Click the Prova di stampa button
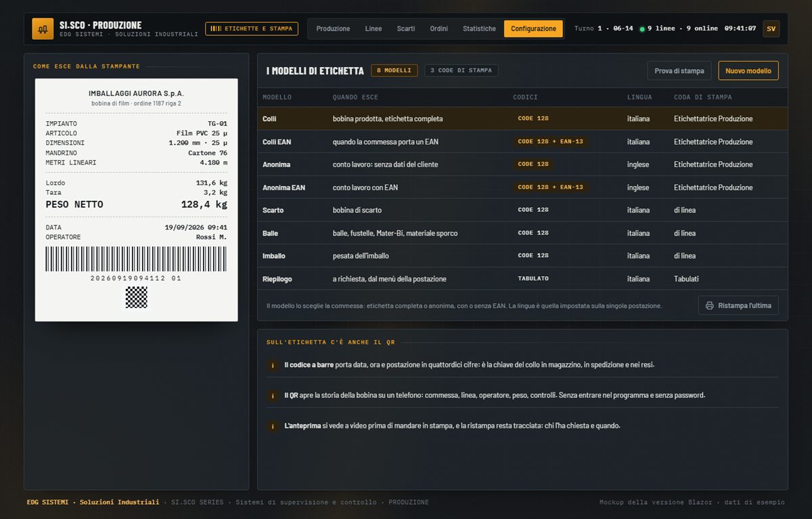812x519 pixels. [x=679, y=70]
